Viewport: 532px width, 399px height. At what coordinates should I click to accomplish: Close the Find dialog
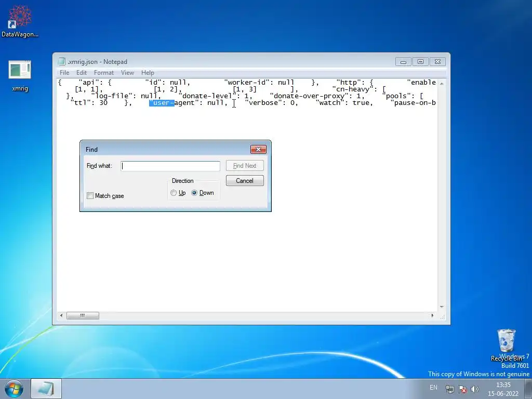click(258, 149)
